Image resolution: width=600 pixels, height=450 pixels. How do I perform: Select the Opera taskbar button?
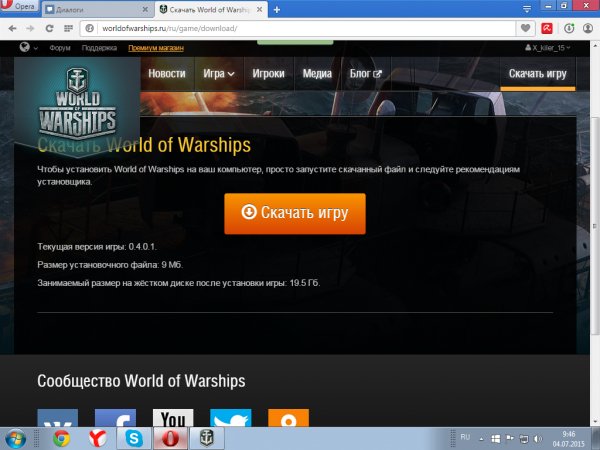pyautogui.click(x=171, y=439)
